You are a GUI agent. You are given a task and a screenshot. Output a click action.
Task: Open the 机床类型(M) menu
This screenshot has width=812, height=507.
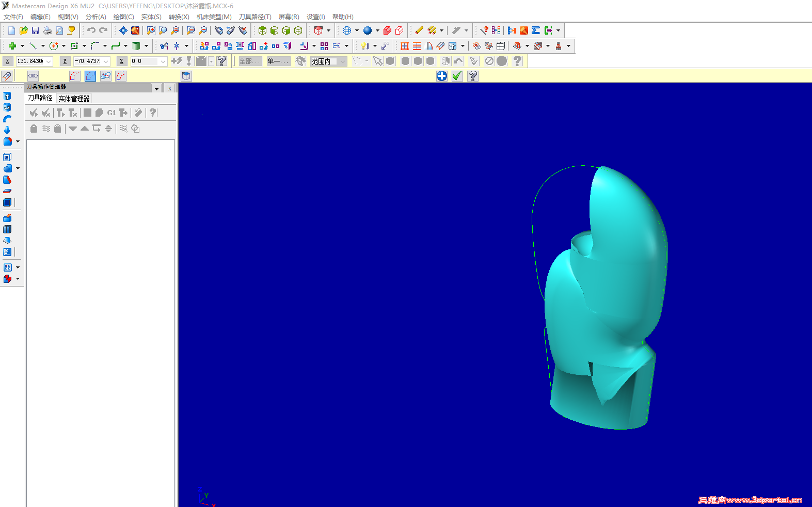coord(214,17)
